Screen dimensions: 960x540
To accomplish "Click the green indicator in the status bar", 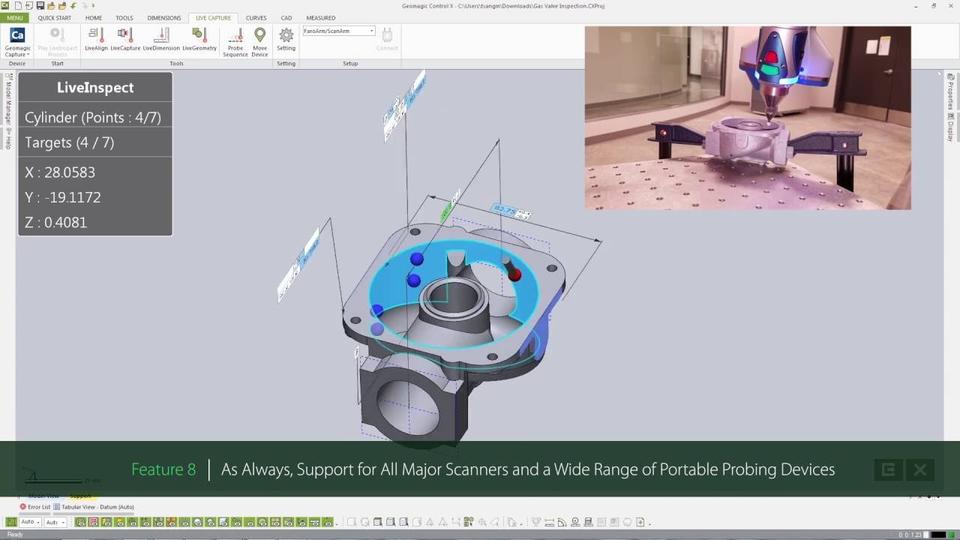I will pyautogui.click(x=951, y=535).
